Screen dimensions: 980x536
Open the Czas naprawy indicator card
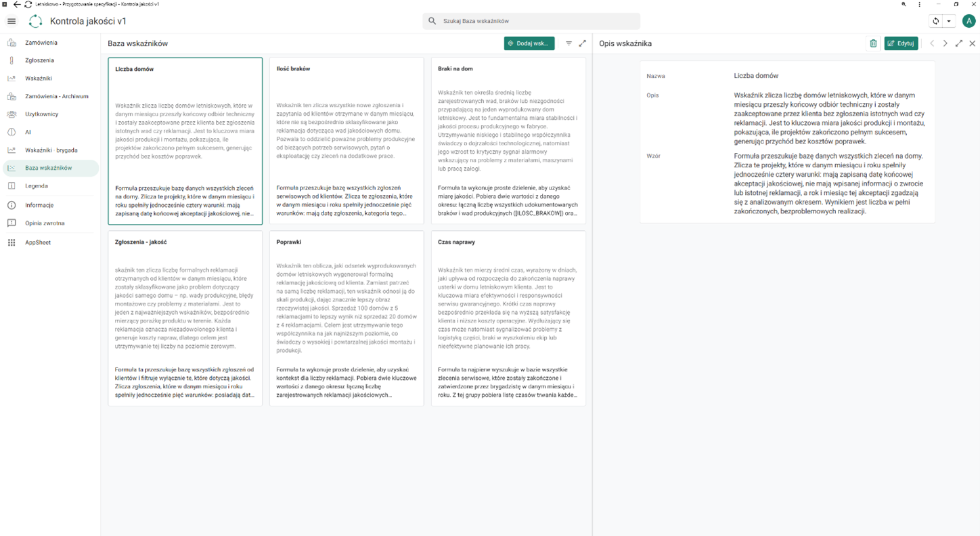(x=508, y=318)
